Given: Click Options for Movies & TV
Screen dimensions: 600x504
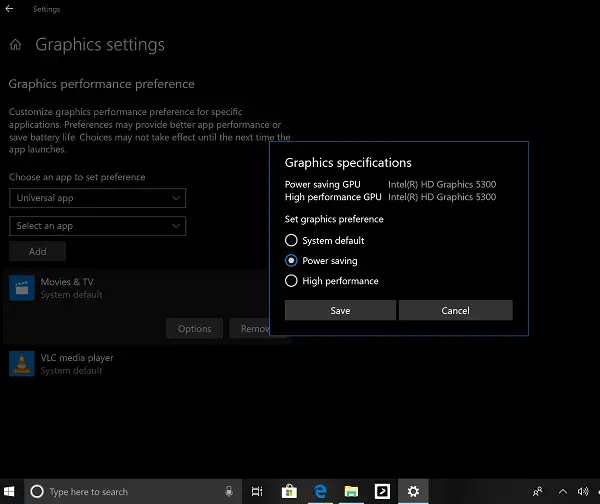Looking at the screenshot, I should coord(194,328).
